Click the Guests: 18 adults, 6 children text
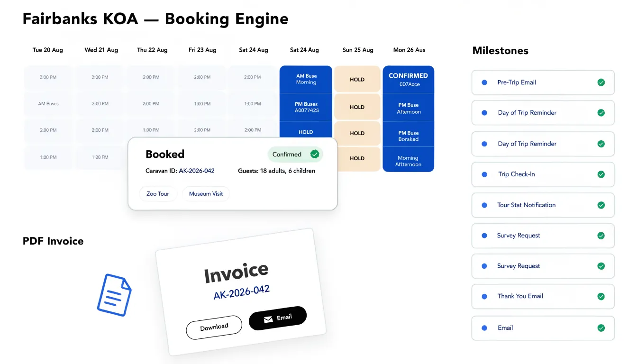The height and width of the screenshot is (364, 637). [x=276, y=171]
